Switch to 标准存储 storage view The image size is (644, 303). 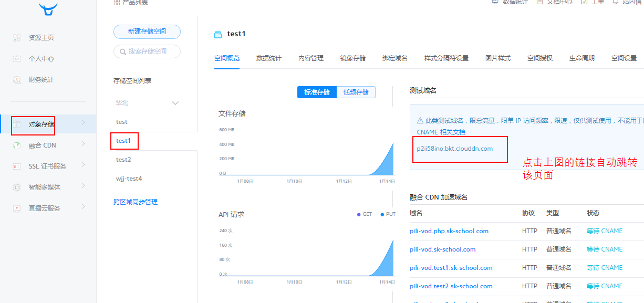tap(317, 92)
